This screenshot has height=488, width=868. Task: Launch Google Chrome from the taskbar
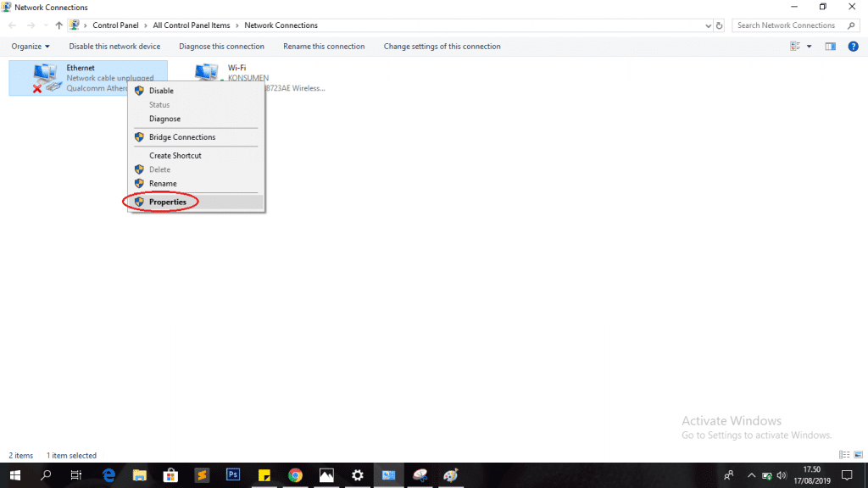(295, 475)
